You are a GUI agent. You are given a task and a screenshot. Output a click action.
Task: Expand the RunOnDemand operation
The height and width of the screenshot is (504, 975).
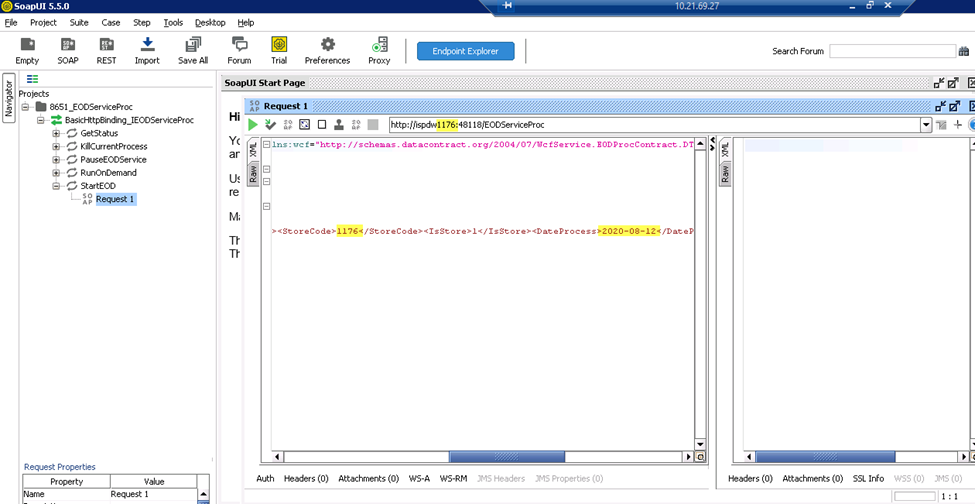[56, 173]
